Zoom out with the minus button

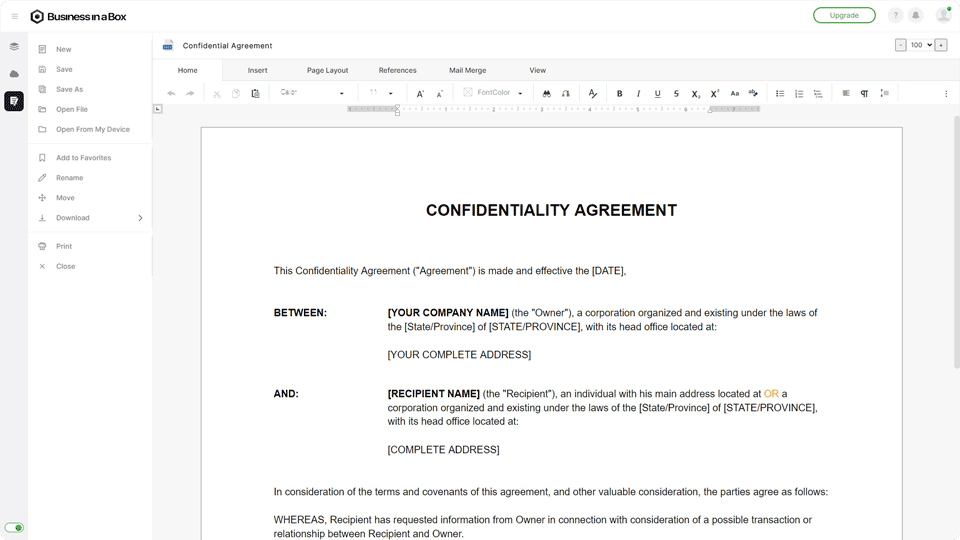pyautogui.click(x=901, y=45)
